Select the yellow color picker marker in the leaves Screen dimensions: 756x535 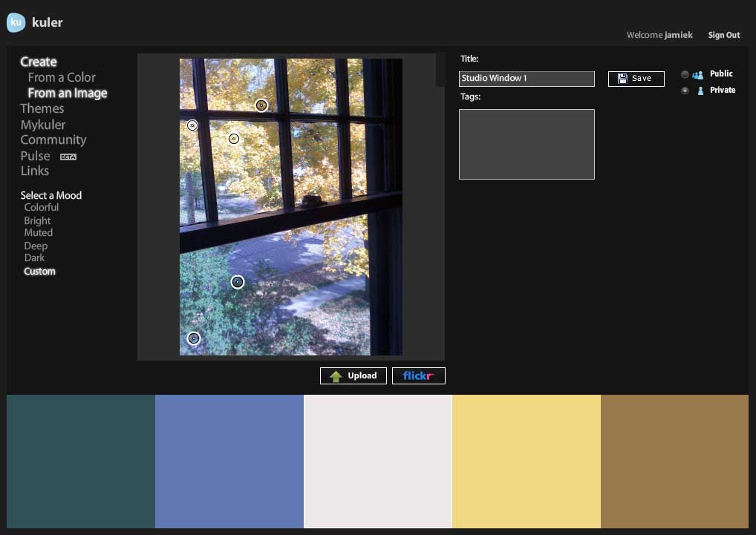(x=234, y=140)
